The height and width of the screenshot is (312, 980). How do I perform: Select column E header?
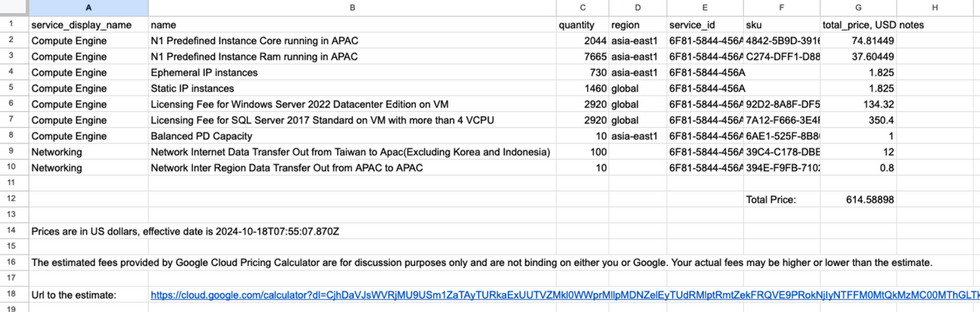click(705, 8)
